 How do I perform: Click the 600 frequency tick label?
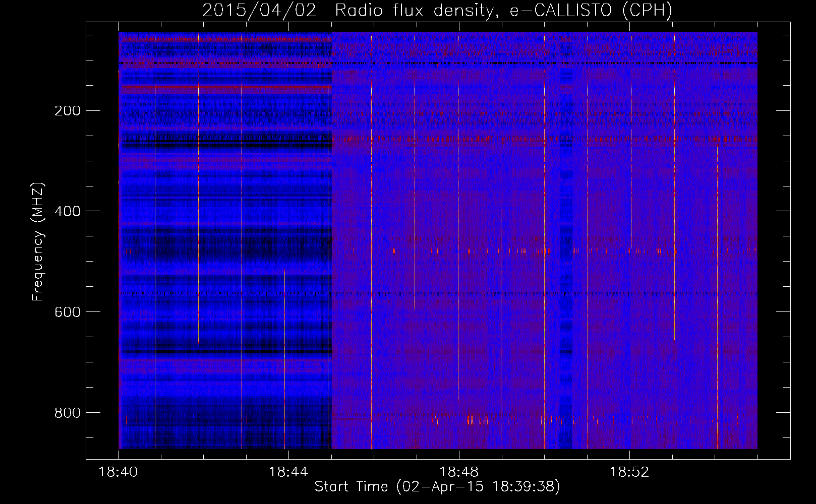[68, 312]
